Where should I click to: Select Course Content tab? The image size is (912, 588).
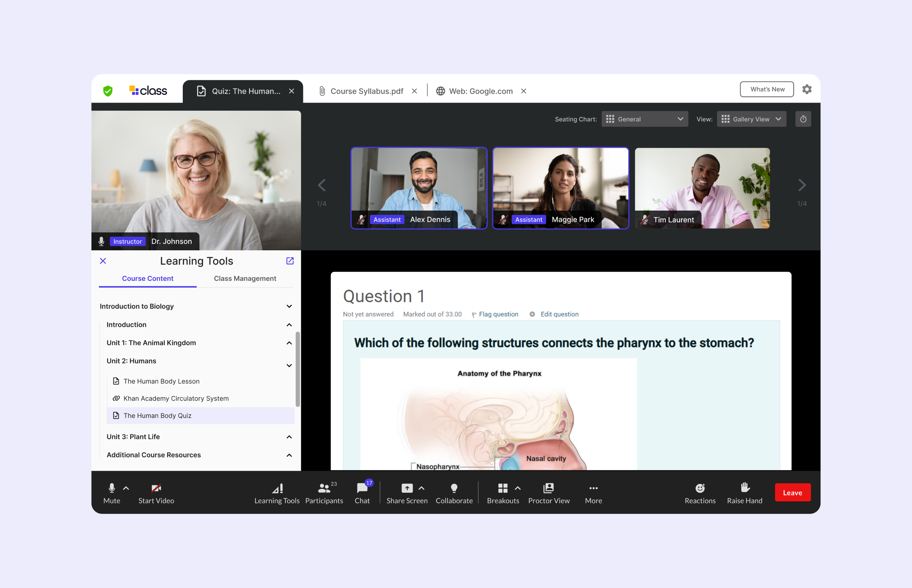147,278
